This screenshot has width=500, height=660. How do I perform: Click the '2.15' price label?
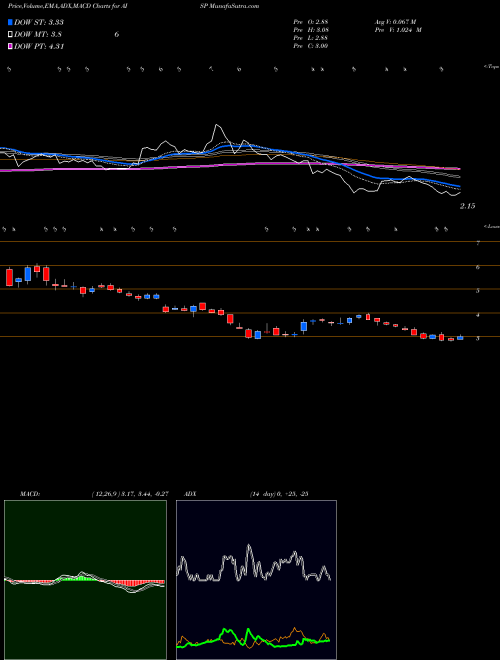[x=467, y=206]
